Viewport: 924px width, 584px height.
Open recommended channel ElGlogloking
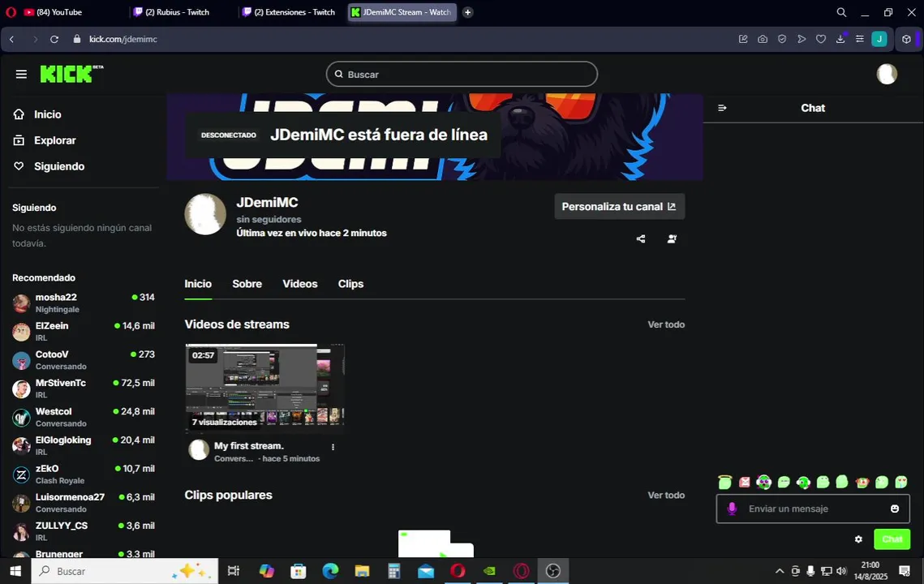coord(83,445)
